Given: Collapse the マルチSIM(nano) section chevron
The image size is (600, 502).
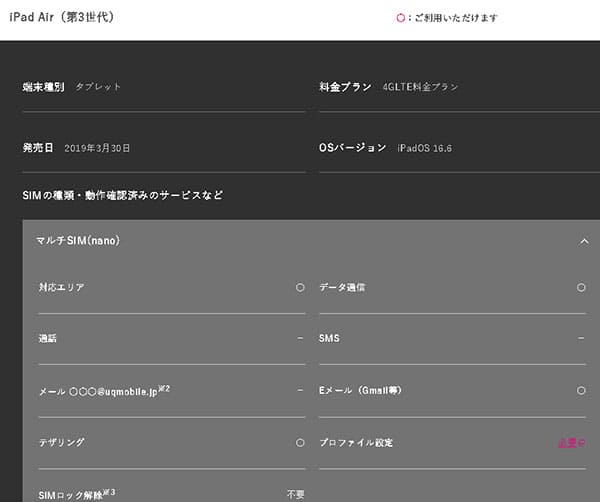Looking at the screenshot, I should coord(584,241).
